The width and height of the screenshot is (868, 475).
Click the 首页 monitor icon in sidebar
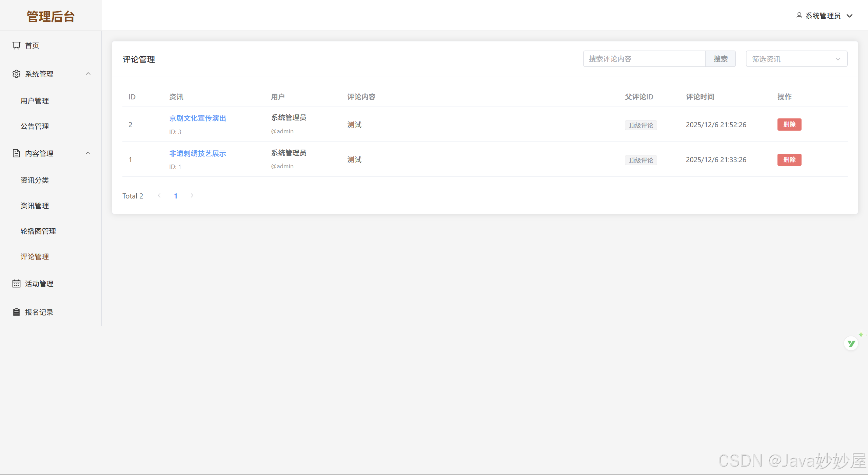tap(16, 45)
